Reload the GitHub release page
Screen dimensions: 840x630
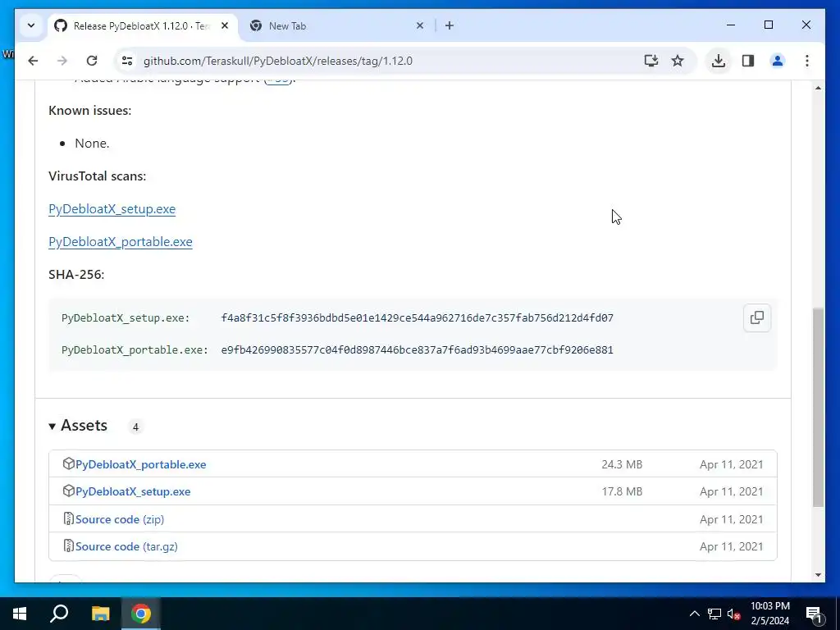coord(92,61)
